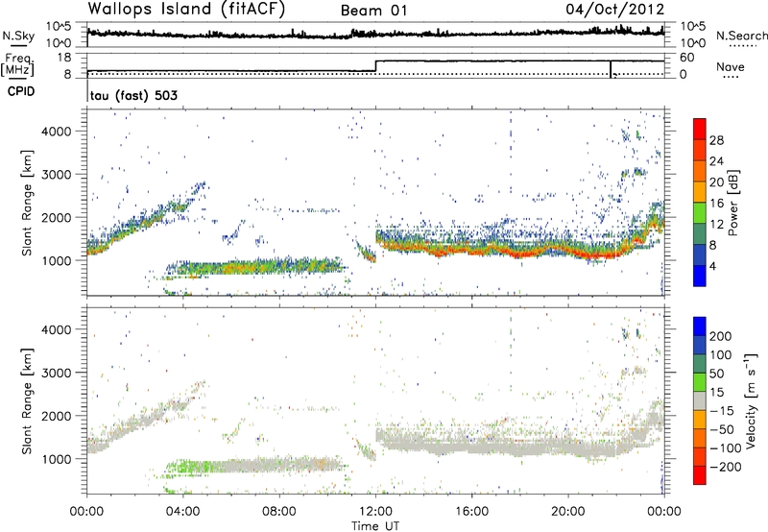Click the '200' velocity colorbar tick
Screen dimensions: 768x532
(721, 336)
